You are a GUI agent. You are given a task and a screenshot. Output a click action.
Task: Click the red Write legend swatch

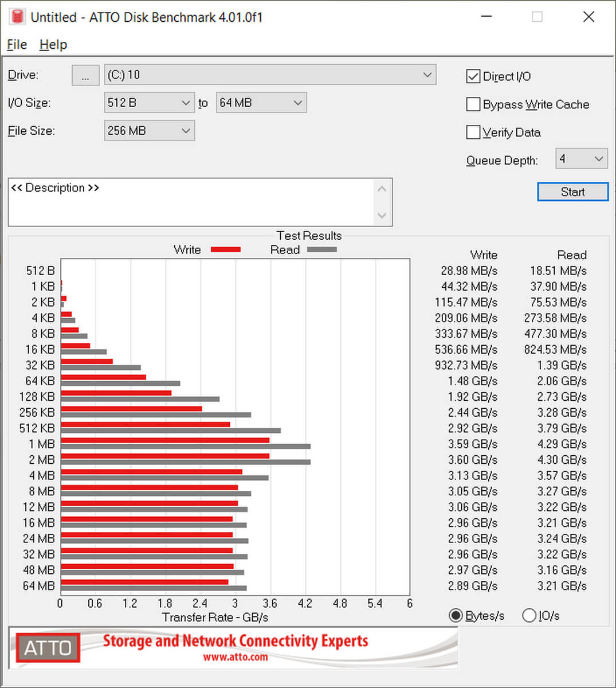point(225,249)
